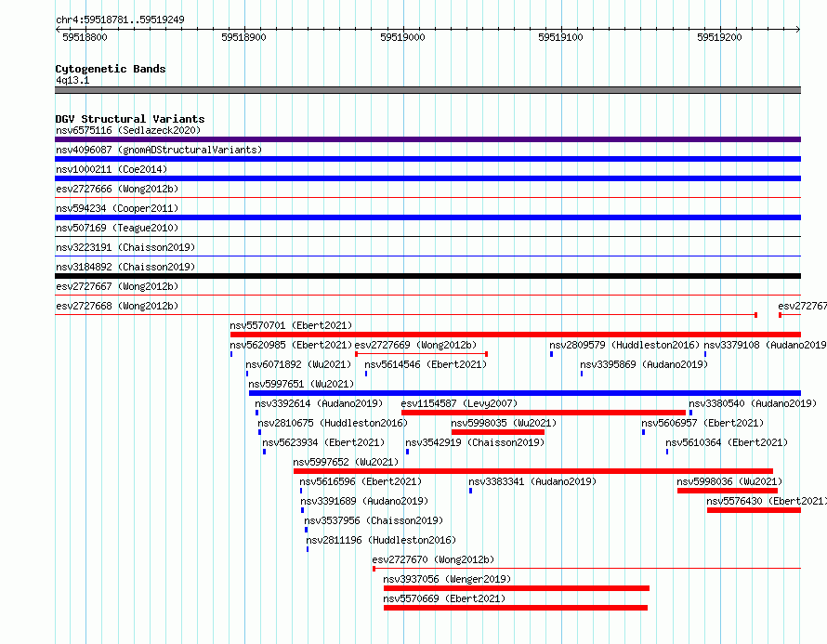Open nsv2810675 (Huddleston2016) label
This screenshot has width=827, height=644.
coord(333,423)
